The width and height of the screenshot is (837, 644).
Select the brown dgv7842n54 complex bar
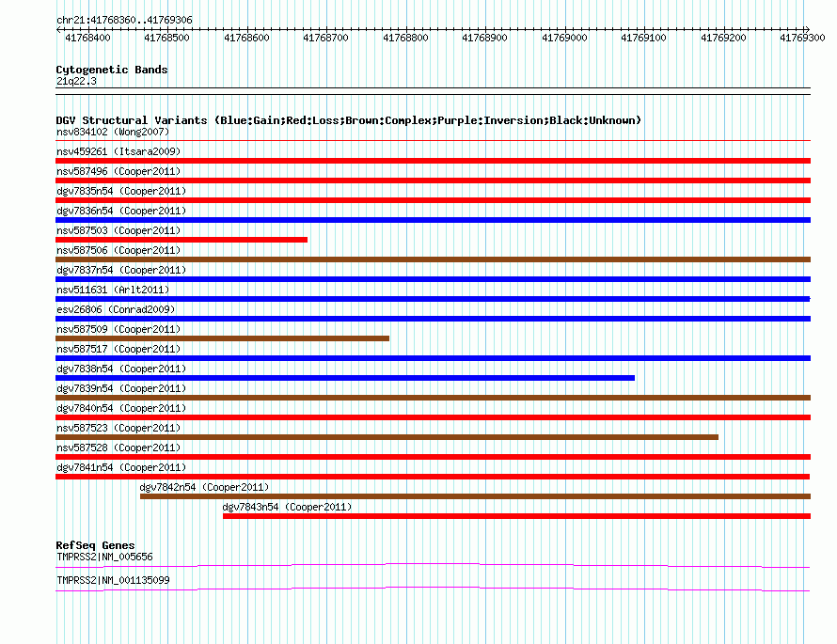475,496
